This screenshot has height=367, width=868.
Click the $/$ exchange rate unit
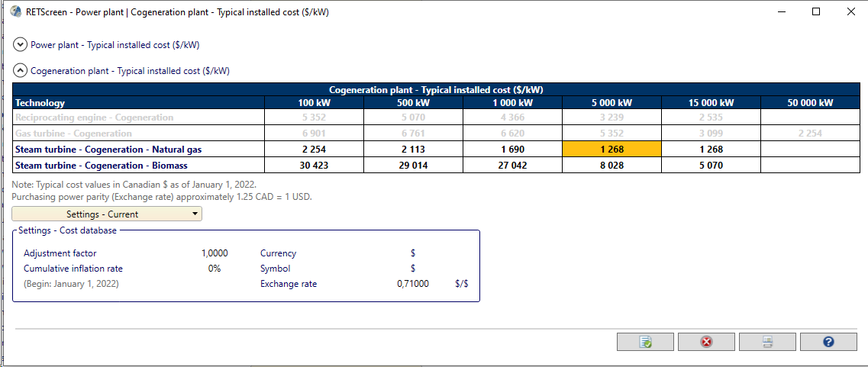[462, 284]
